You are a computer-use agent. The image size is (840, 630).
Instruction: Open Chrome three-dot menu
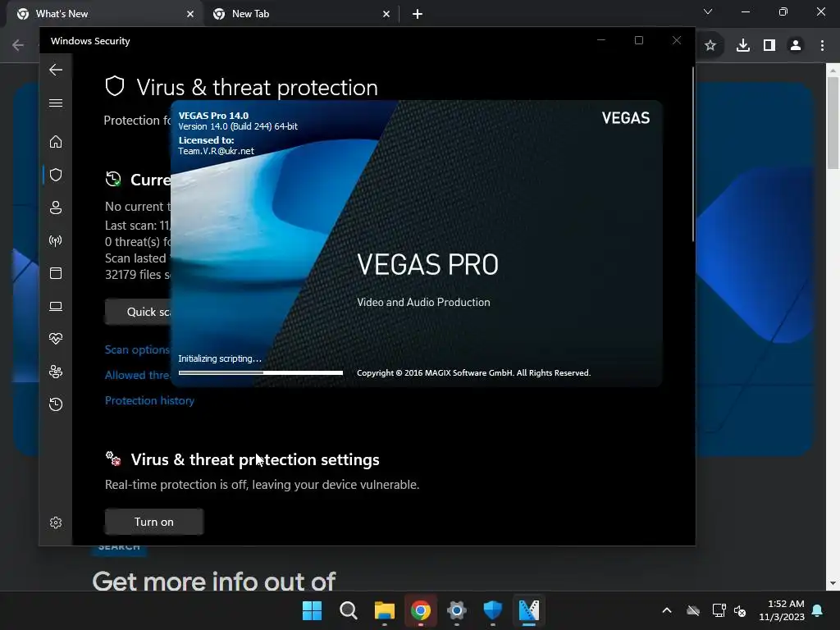822,46
